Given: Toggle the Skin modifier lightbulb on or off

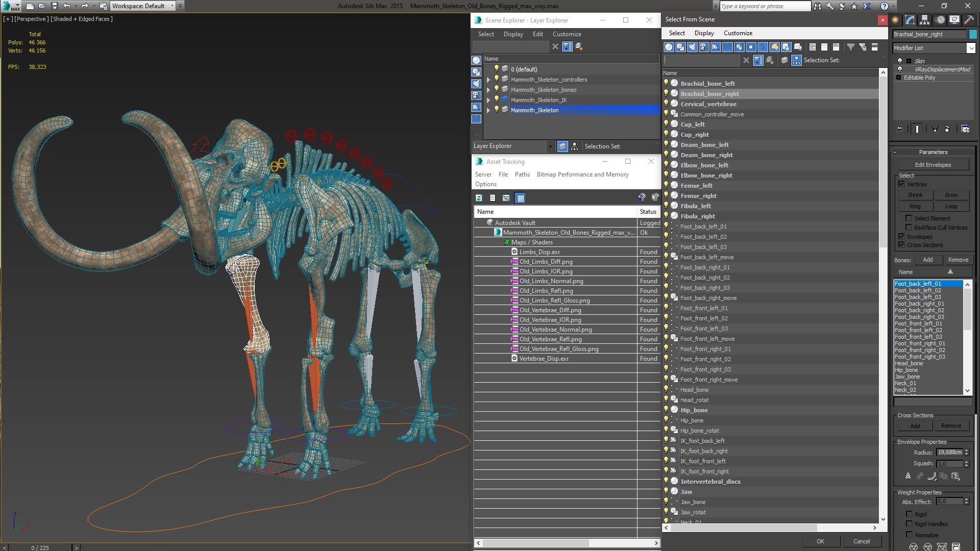Looking at the screenshot, I should pos(900,61).
